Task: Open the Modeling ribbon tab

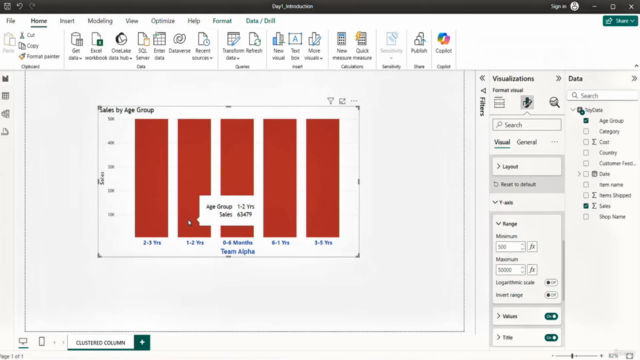Action: (x=100, y=21)
